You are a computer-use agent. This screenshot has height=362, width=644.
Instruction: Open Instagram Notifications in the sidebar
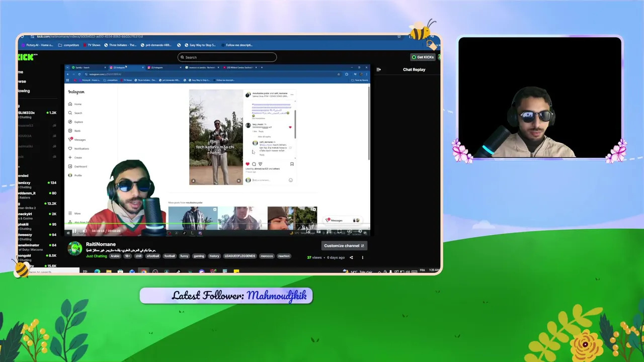tap(79, 149)
